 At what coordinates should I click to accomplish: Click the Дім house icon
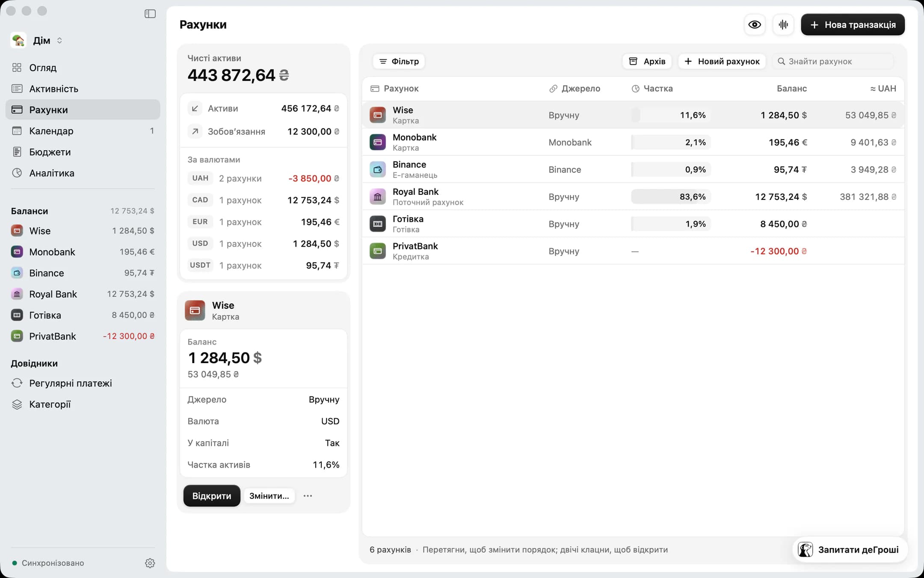tap(18, 40)
